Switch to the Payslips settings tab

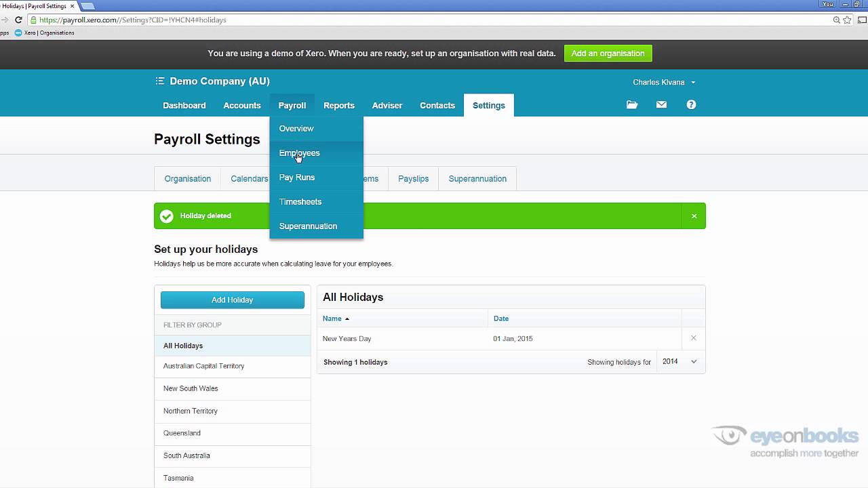pos(414,179)
